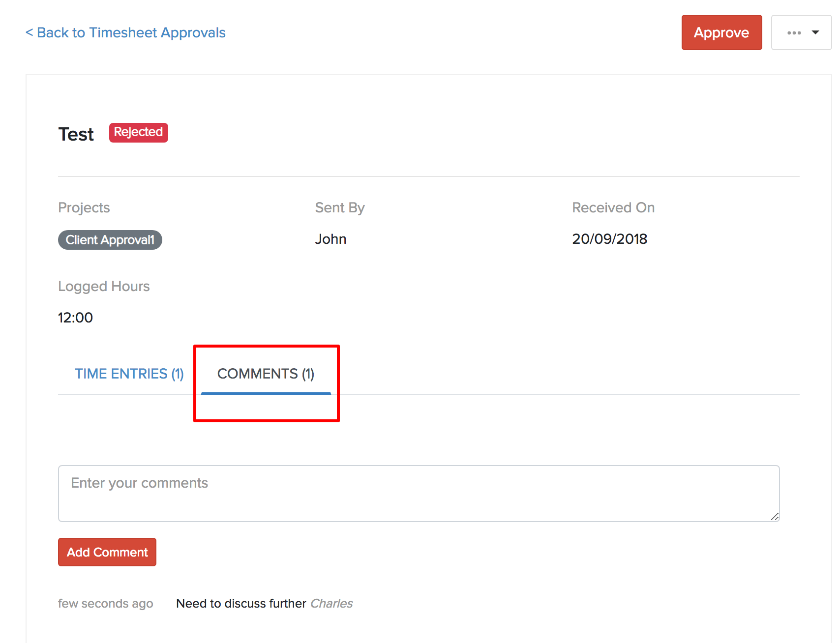Switch to the Time Entries tab
Viewport: 840px width, 643px height.
129,374
